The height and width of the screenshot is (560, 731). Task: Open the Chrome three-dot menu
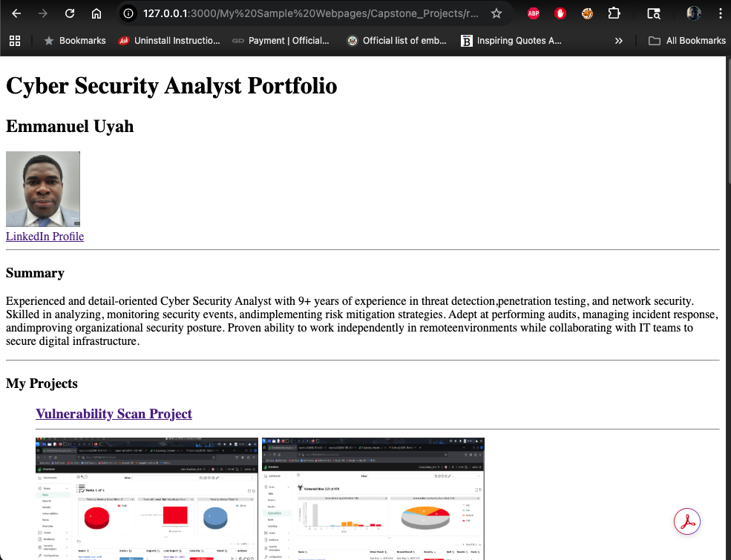coord(720,13)
